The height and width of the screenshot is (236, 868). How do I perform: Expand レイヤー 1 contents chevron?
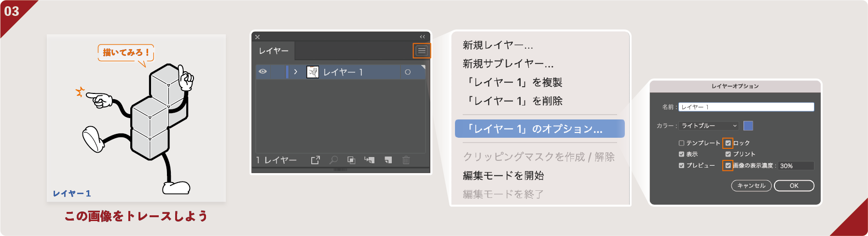(x=295, y=72)
